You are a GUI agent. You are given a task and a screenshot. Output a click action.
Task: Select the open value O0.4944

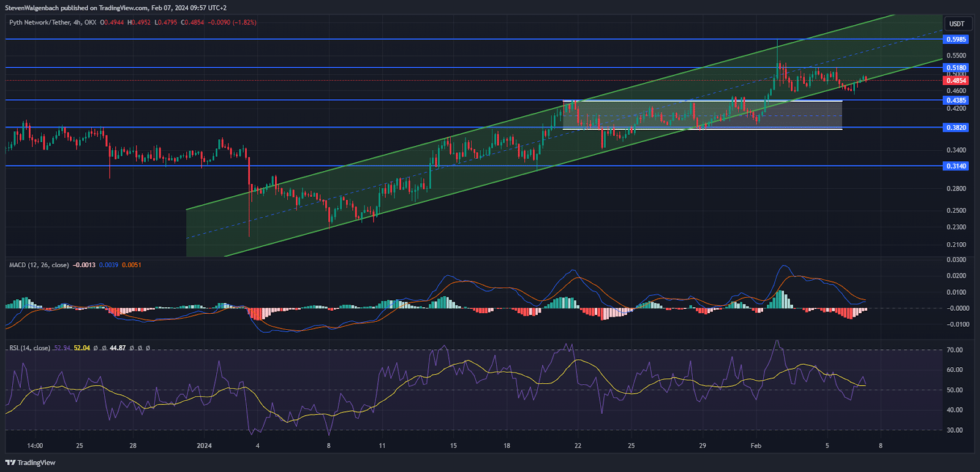112,23
